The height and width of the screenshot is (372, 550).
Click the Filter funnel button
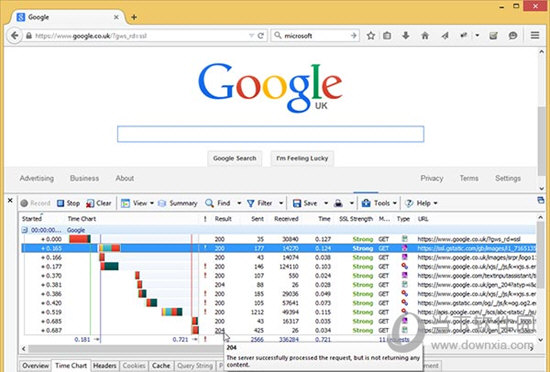260,203
